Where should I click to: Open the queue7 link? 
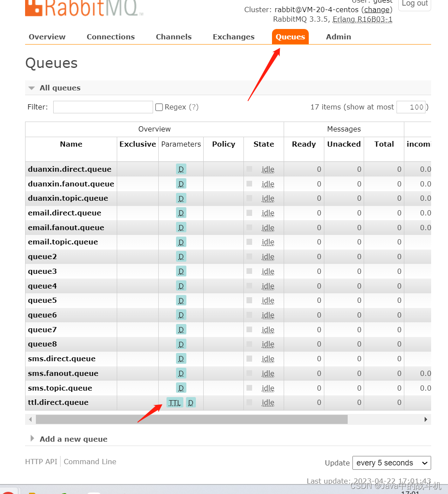click(x=42, y=330)
